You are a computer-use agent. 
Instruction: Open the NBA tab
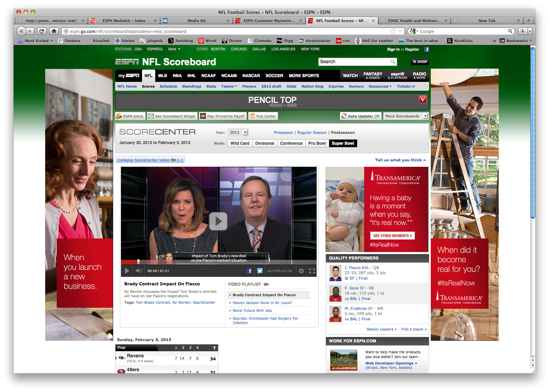pyautogui.click(x=177, y=76)
